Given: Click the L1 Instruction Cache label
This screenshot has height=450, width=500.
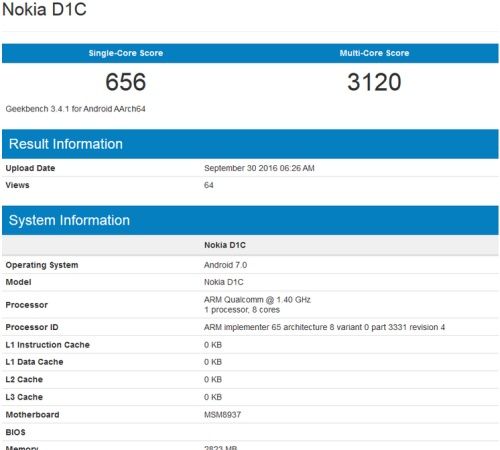Looking at the screenshot, I should 47,345.
